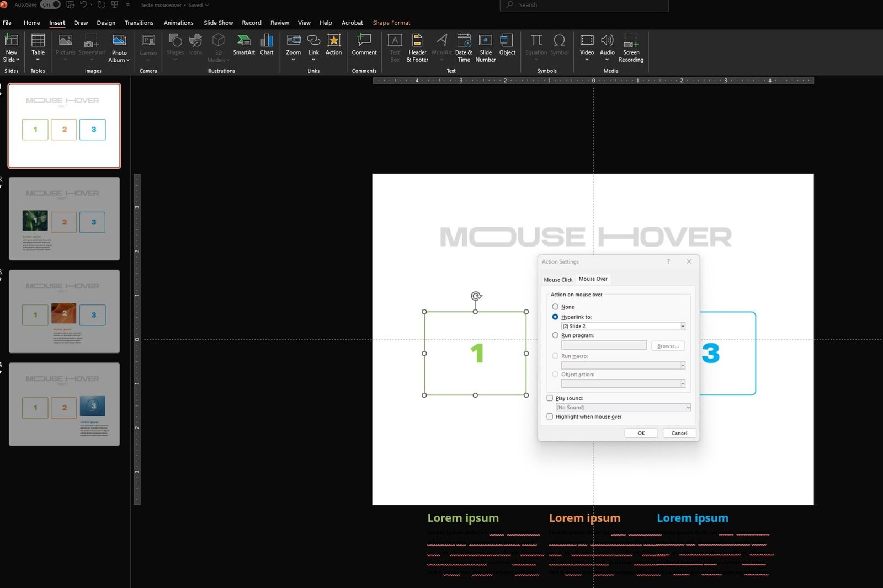Enable the Play sound checkbox
Viewport: 883px width, 588px height.
(550, 398)
